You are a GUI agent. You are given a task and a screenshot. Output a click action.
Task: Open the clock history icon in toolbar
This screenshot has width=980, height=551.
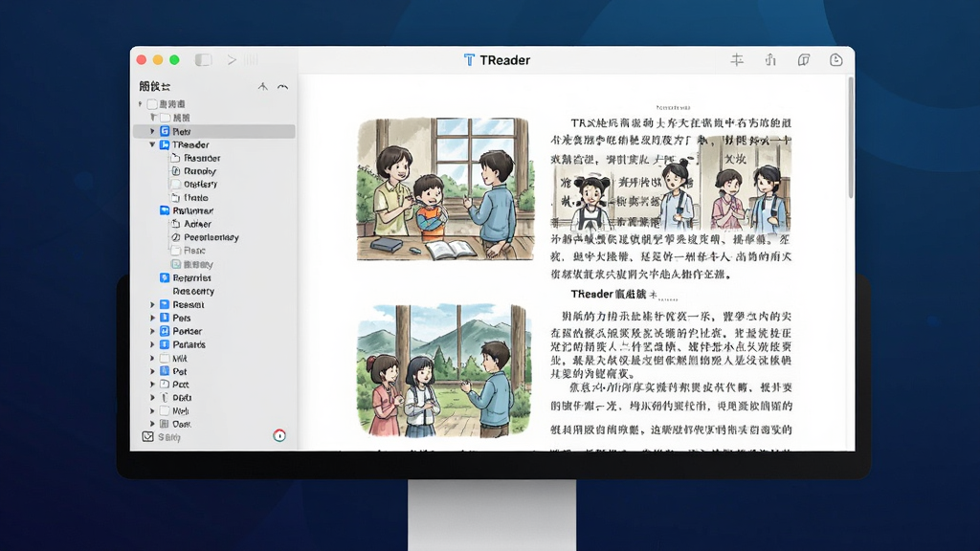(836, 60)
